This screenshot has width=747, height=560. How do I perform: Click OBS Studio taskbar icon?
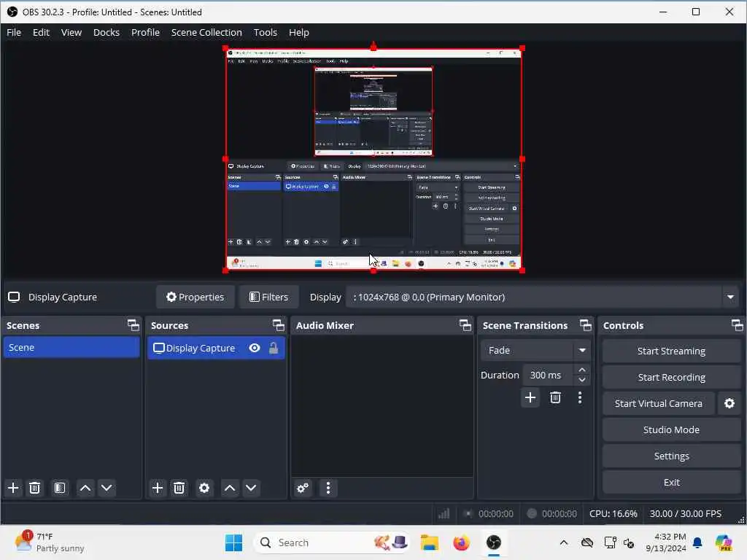(x=494, y=542)
